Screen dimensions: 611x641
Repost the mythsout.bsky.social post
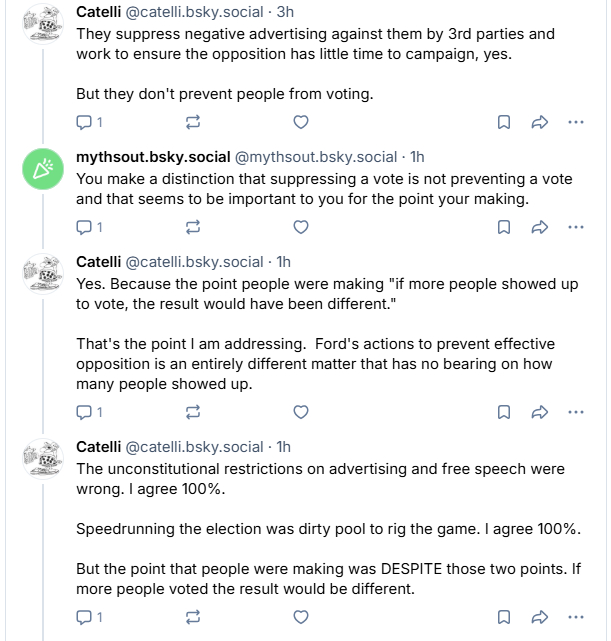point(193,227)
